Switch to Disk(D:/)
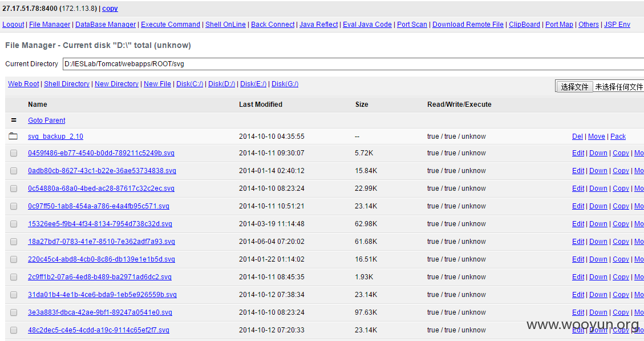 coord(222,83)
